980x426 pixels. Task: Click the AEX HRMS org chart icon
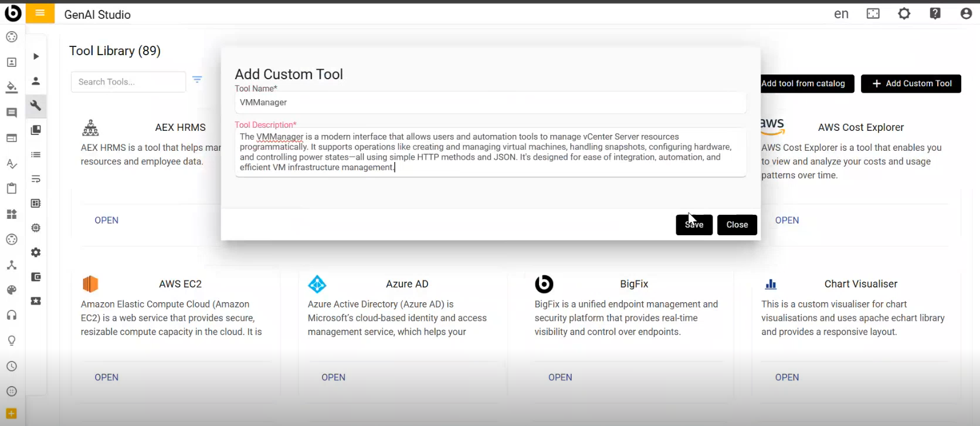[90, 127]
